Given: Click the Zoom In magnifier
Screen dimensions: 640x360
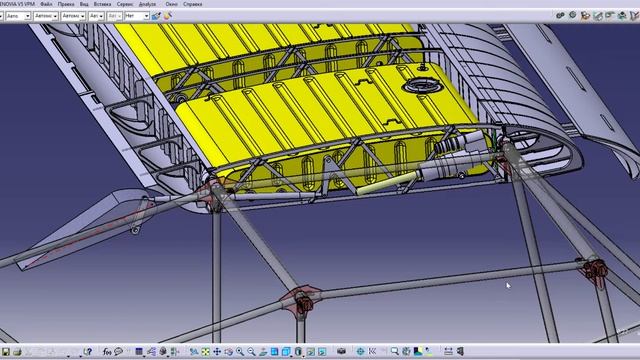Looking at the screenshot, I should point(240,351).
